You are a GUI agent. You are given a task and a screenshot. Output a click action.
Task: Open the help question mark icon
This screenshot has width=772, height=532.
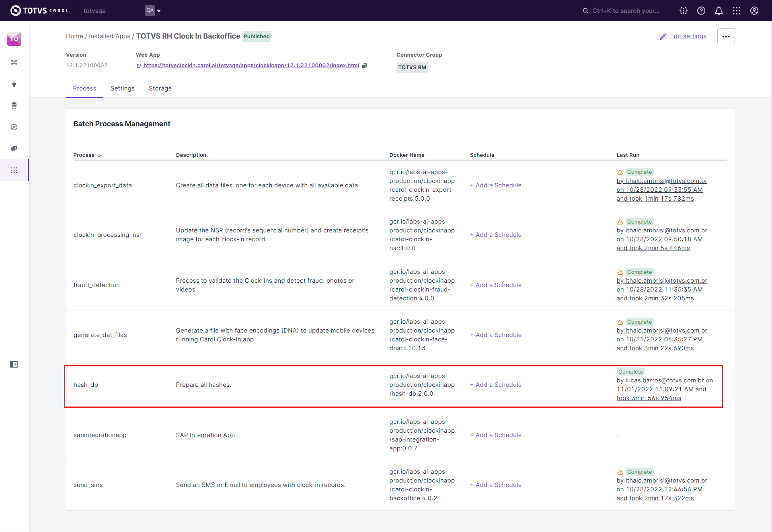[x=701, y=11]
